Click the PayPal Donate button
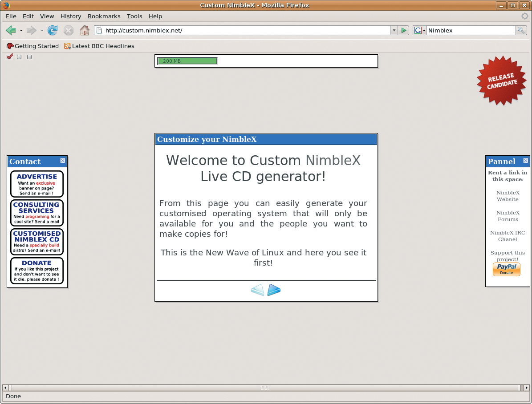 click(506, 270)
